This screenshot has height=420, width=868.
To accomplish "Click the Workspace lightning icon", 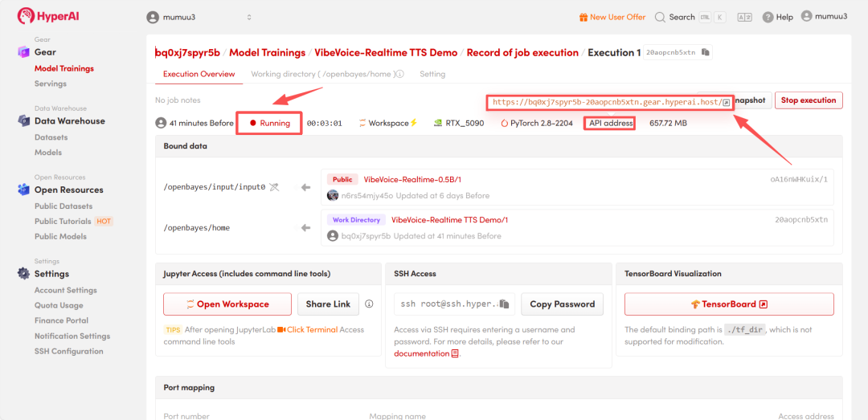I will point(413,123).
